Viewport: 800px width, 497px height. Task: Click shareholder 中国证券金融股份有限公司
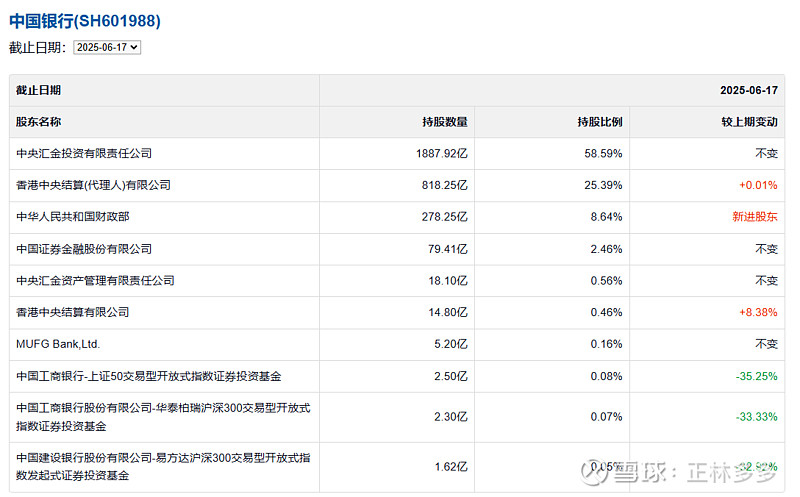84,248
